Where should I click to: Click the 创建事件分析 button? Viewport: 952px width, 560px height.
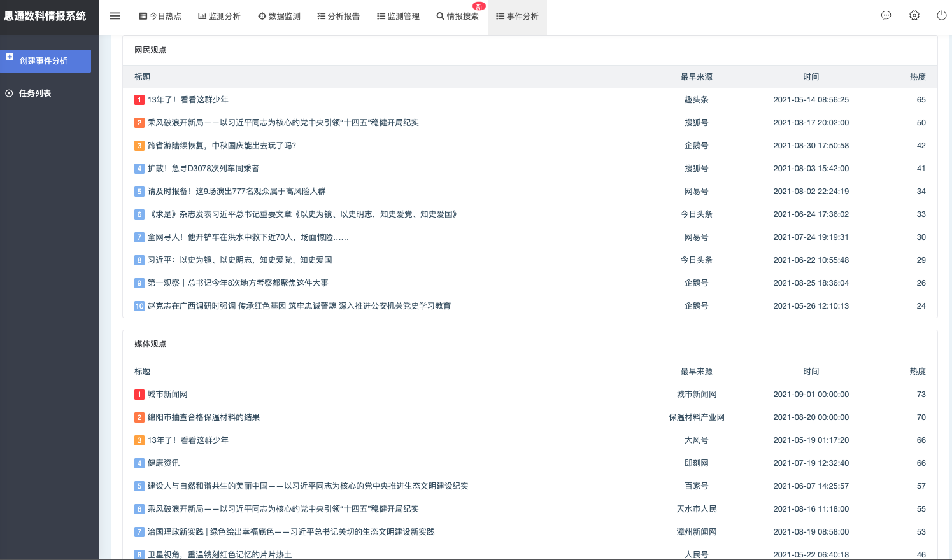(46, 61)
